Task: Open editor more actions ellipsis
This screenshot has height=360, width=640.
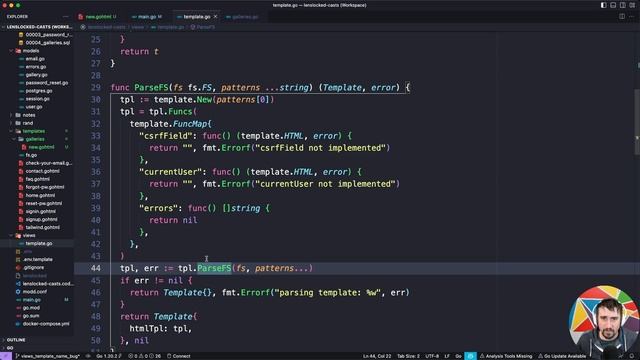Action: (x=631, y=17)
